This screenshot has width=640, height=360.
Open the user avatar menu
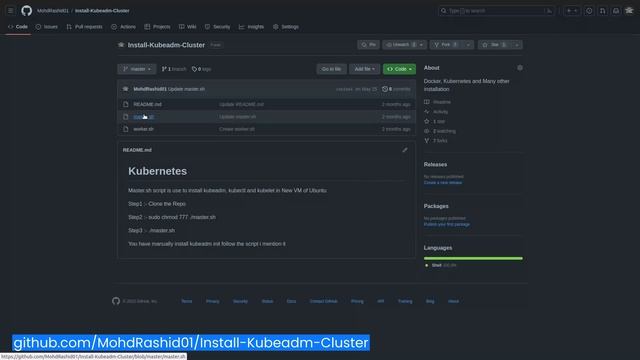point(629,11)
